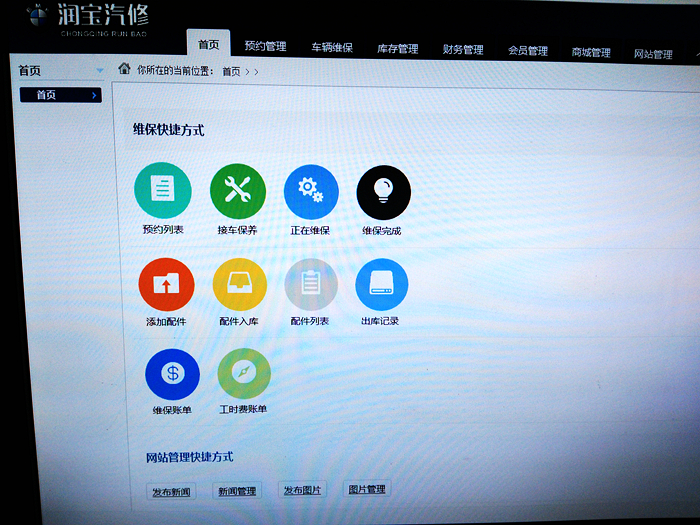Open the 配件入库 yellow inbox icon
Viewport: 700px width, 525px height.
tap(240, 284)
